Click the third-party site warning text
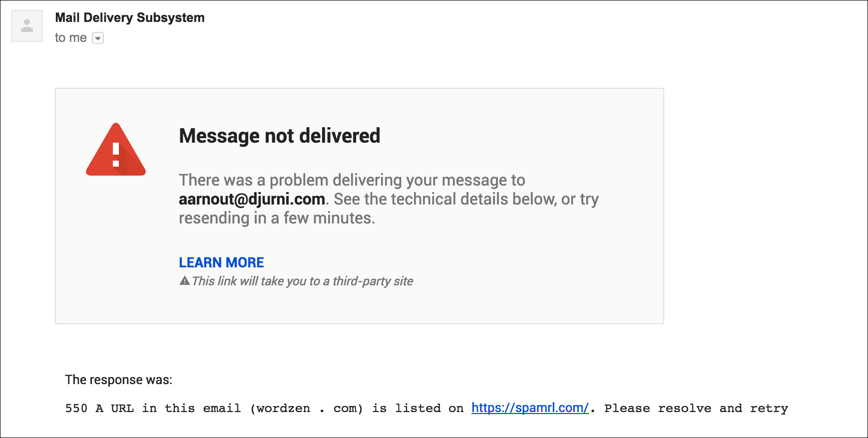The height and width of the screenshot is (438, 868). (x=303, y=281)
